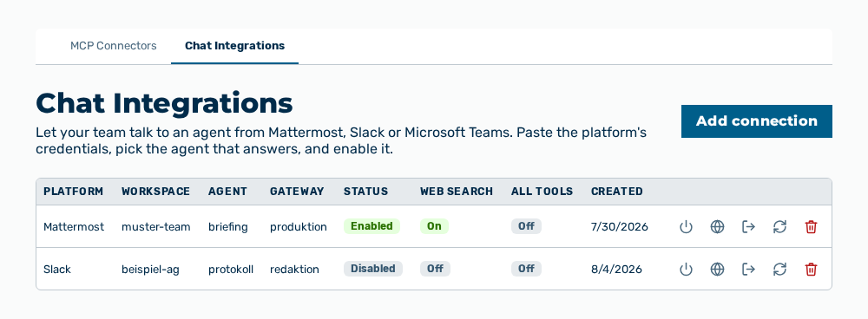The image size is (868, 319).
Task: Click the Add connection button
Action: (x=757, y=121)
